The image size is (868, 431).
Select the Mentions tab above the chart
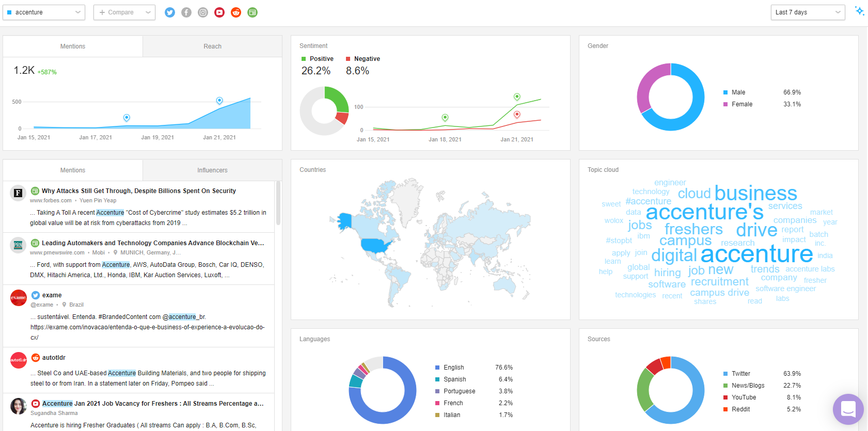point(73,46)
